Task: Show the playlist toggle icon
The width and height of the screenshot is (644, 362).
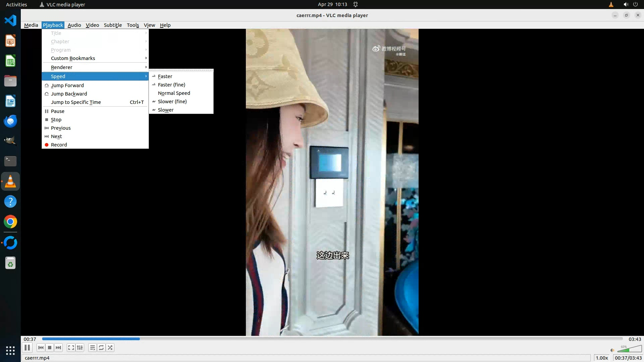Action: point(92,348)
